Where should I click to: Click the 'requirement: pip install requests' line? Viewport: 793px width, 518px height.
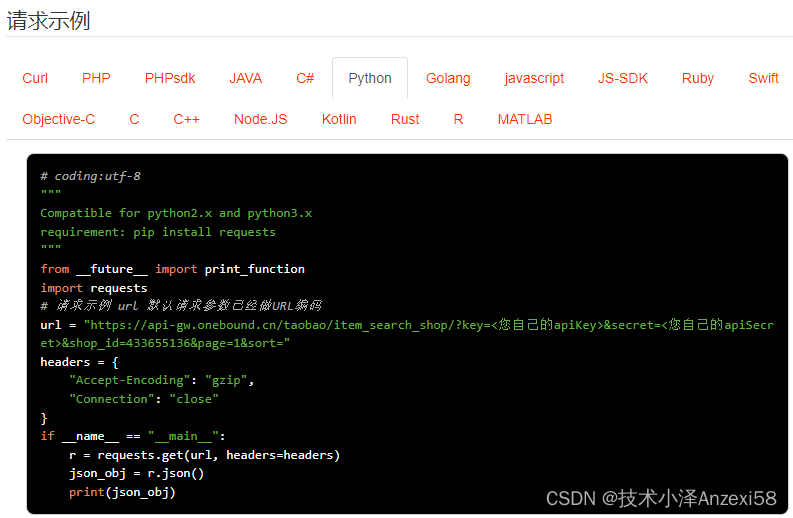click(x=158, y=232)
